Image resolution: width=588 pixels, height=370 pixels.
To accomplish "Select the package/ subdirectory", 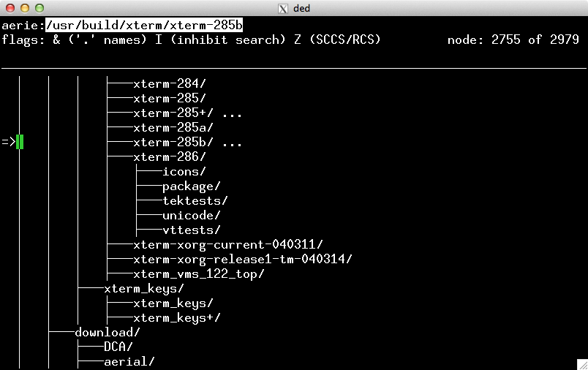I will (191, 186).
